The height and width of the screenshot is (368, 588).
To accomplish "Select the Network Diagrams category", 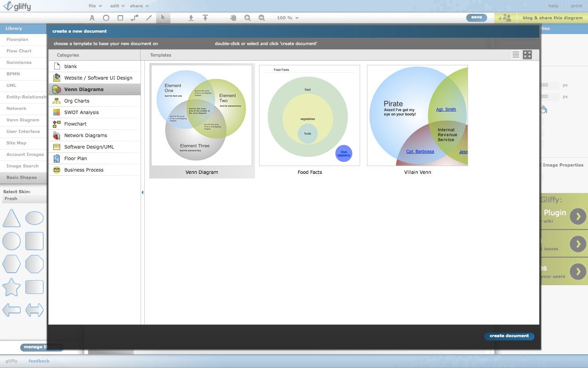I will pyautogui.click(x=95, y=135).
